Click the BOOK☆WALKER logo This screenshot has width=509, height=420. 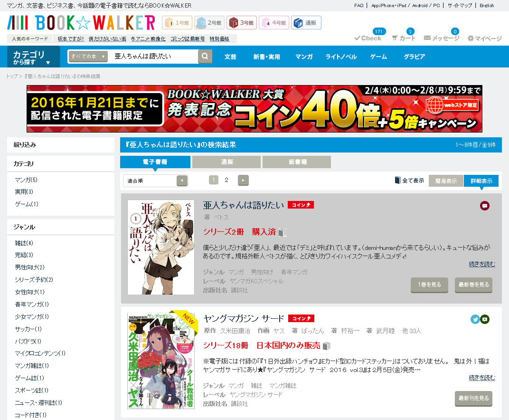(81, 23)
